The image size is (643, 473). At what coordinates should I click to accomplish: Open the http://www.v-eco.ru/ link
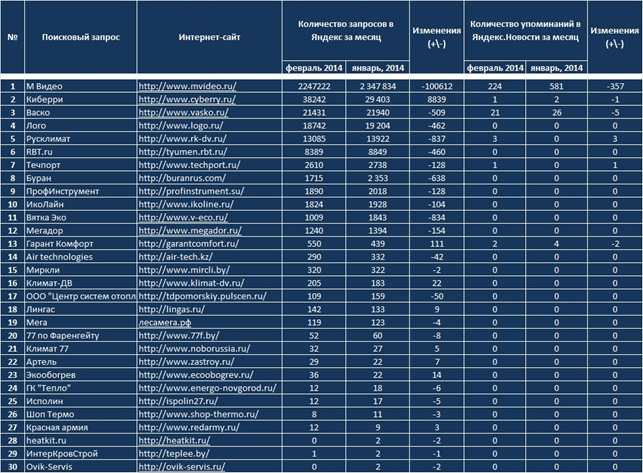coord(183,217)
